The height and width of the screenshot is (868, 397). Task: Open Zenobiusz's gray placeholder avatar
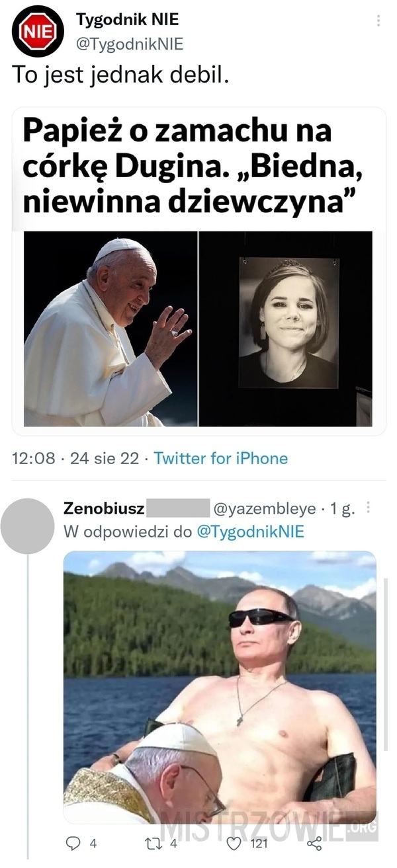[27, 526]
